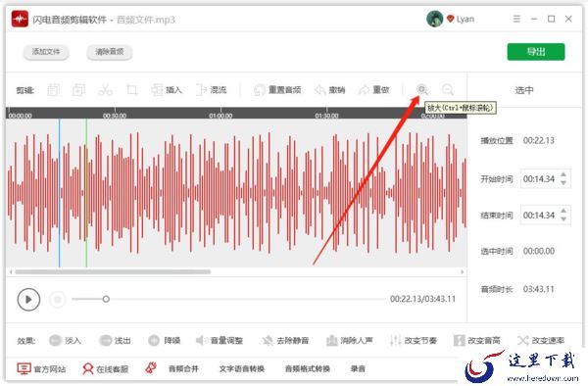Click the green selection marker line
Viewport: 588px width, 386px height.
pos(86,193)
